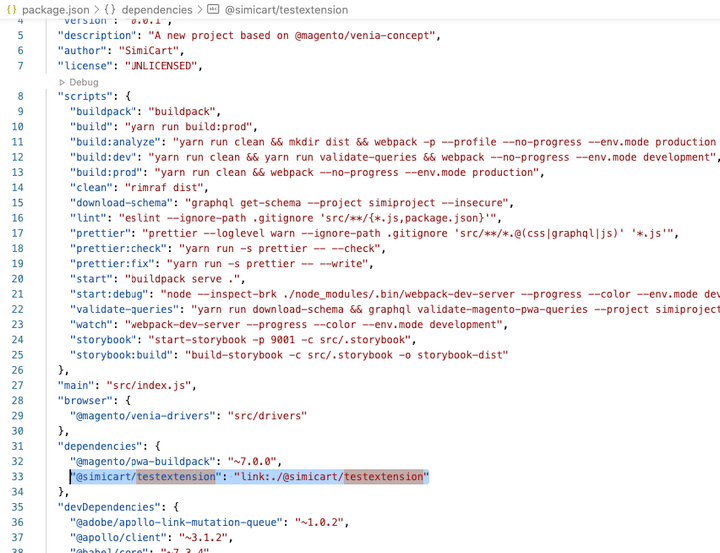720x553 pixels.
Task: Click the "storybook:build" key
Action: [x=121, y=354]
